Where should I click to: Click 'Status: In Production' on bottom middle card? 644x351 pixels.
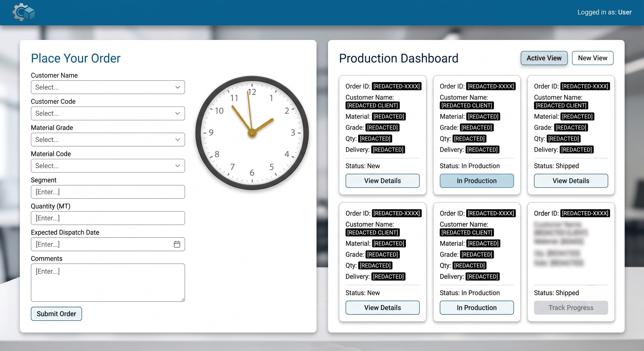tap(470, 293)
